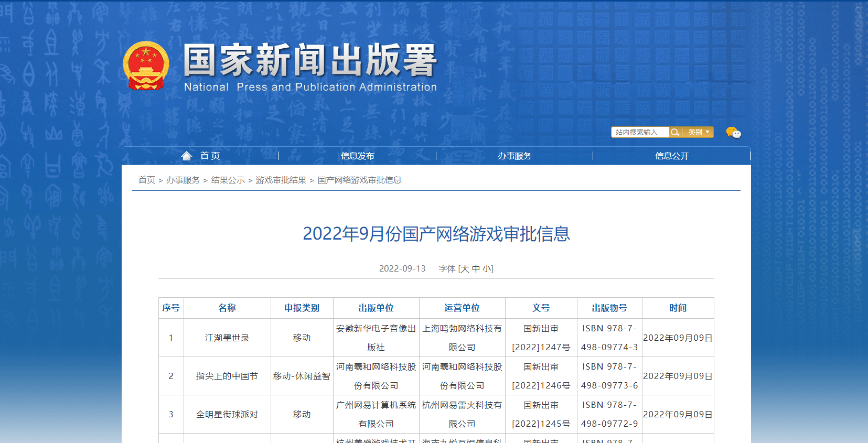Click the 申报类别 column header

coord(302,308)
